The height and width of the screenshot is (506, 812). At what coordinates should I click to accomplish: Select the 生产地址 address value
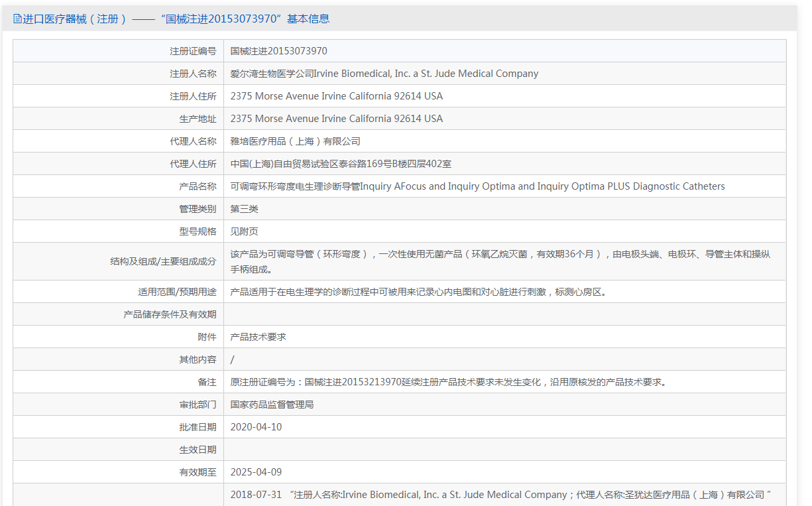(337, 119)
